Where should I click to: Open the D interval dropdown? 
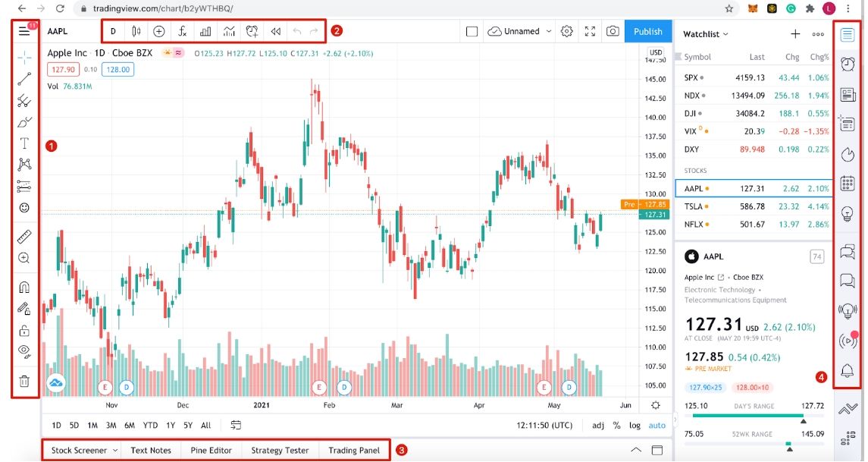tap(113, 31)
